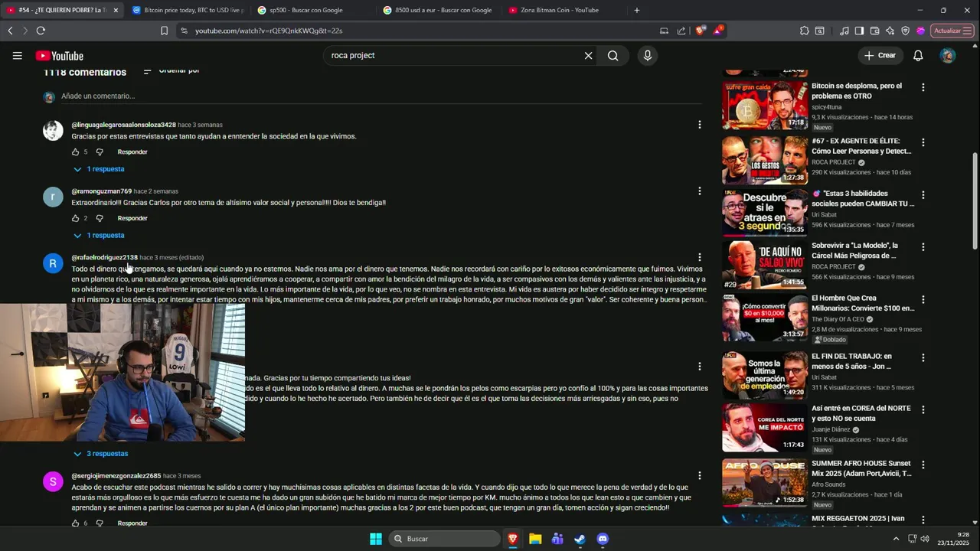Switch to 8500 usd a eur tab

click(438, 10)
